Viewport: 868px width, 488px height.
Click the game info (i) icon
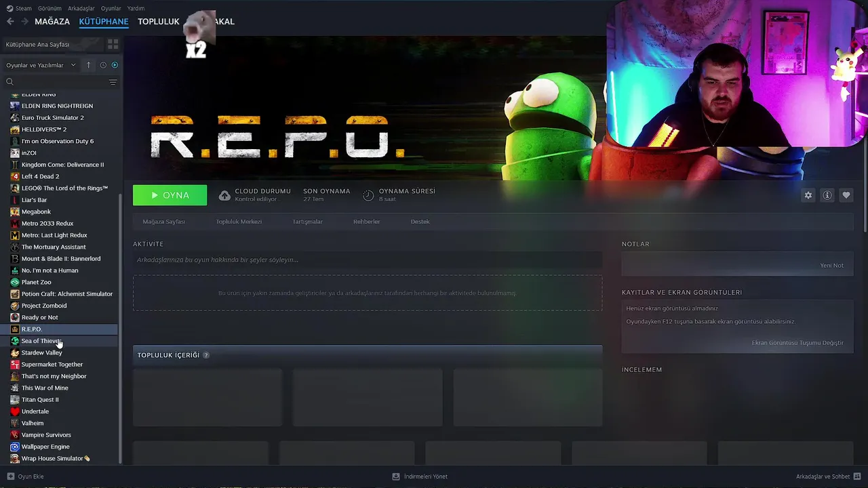[827, 195]
